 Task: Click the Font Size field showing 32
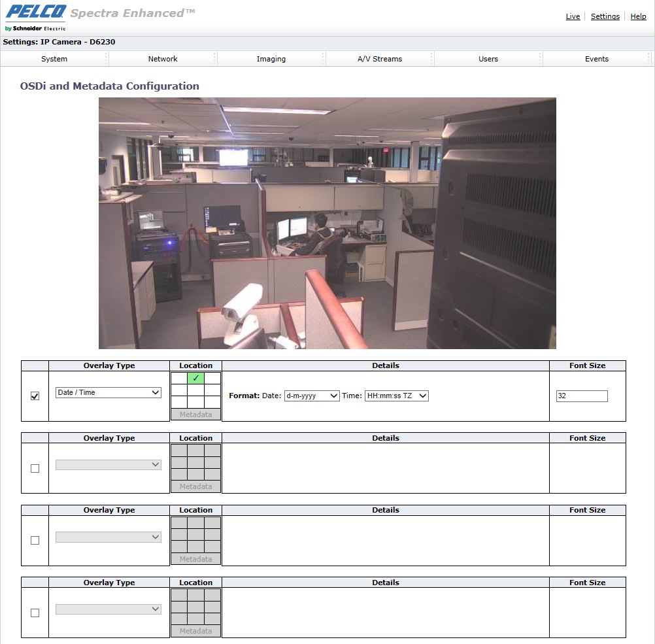[x=582, y=396]
